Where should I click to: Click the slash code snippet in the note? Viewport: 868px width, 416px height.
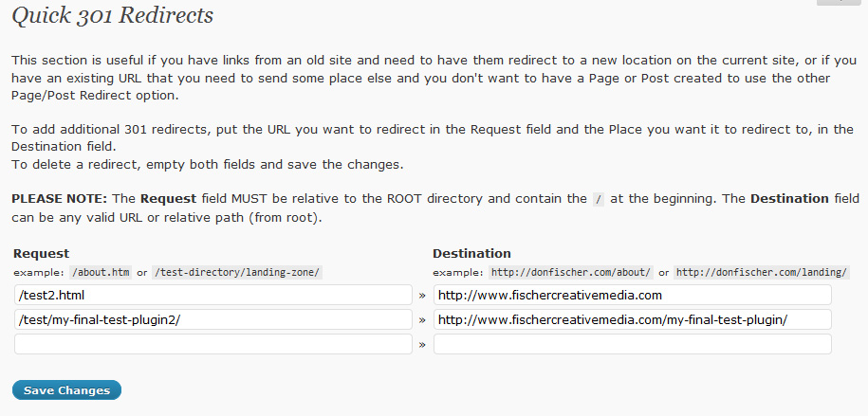click(598, 200)
